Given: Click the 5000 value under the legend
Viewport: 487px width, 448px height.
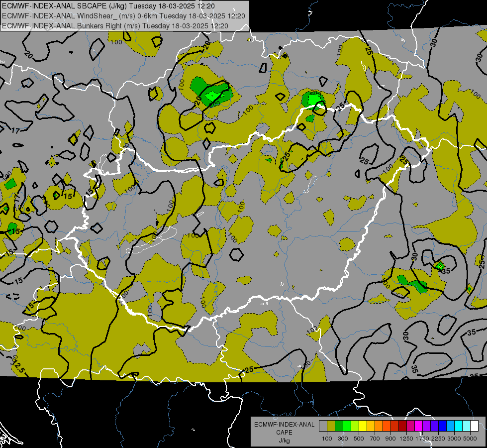Looking at the screenshot, I should tap(470, 439).
